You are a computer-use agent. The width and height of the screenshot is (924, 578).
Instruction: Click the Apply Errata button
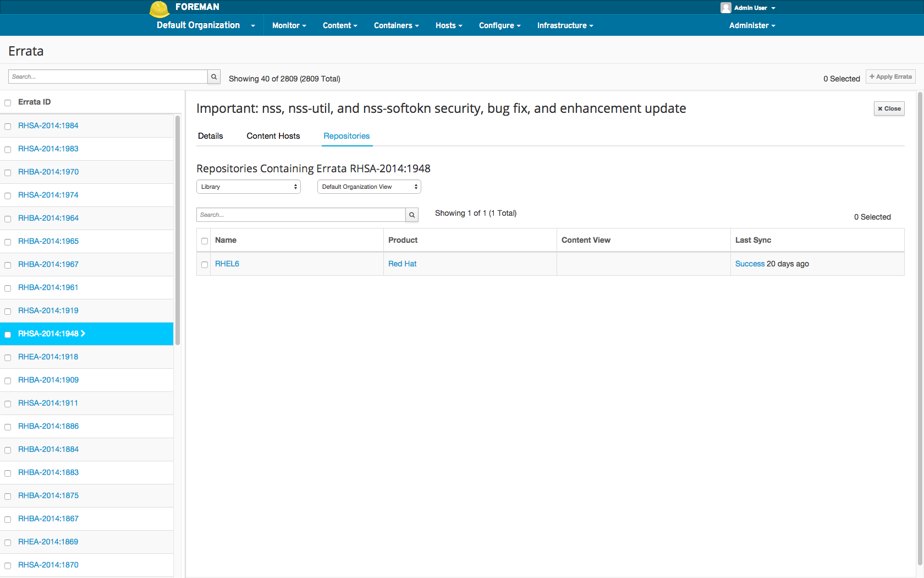890,77
